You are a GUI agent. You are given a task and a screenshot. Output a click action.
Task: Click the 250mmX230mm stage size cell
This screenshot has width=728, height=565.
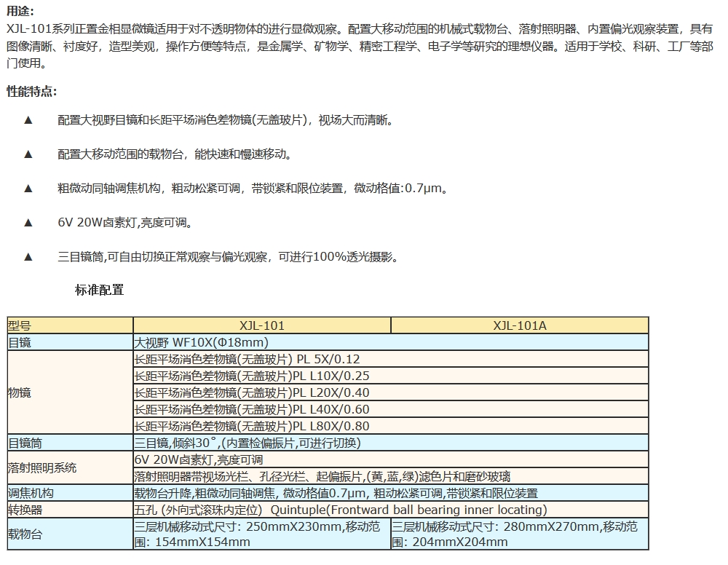(262, 534)
